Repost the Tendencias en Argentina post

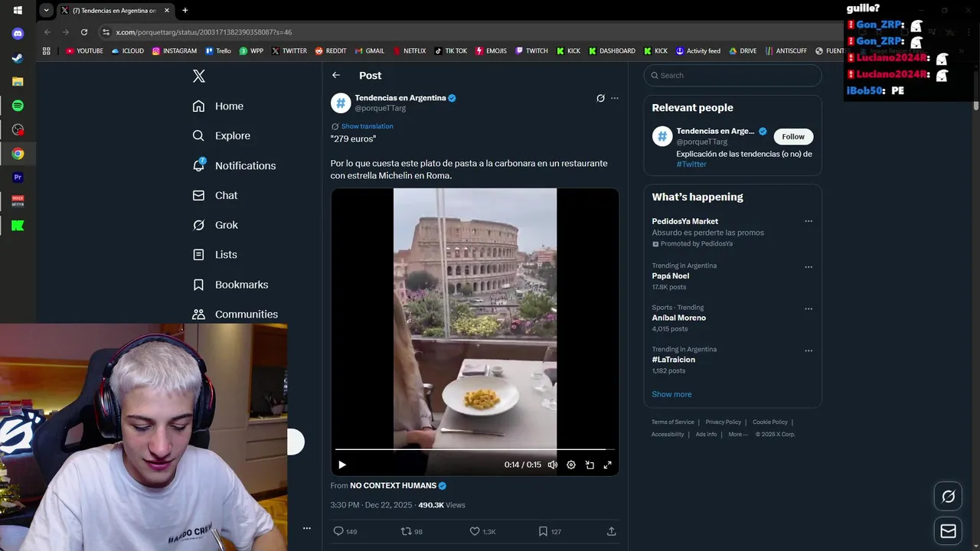pos(407,531)
